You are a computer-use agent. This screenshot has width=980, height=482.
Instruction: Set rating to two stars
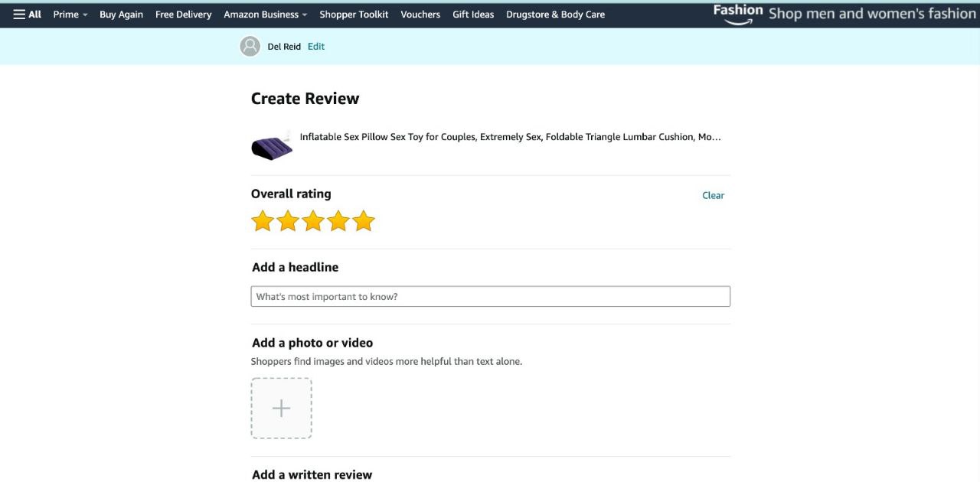coord(288,221)
